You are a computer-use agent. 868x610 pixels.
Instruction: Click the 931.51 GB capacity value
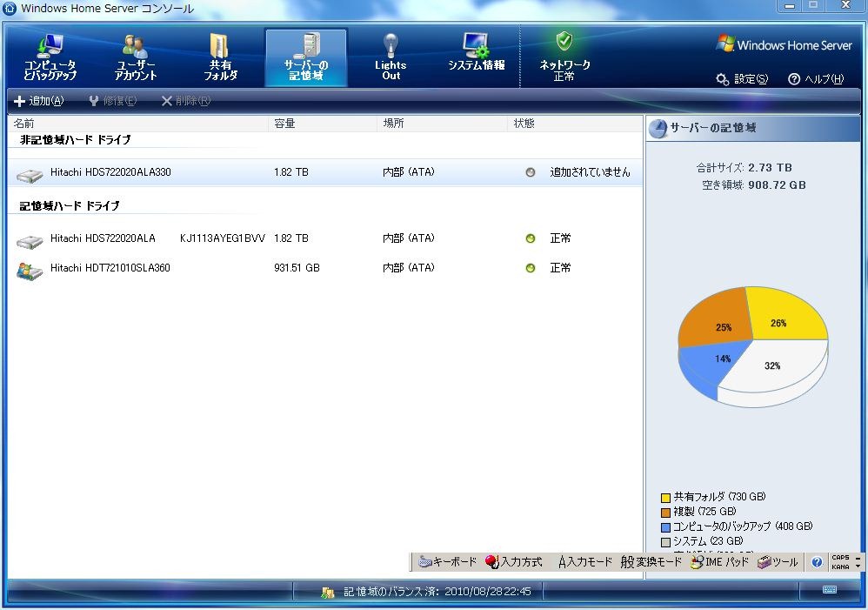(297, 268)
